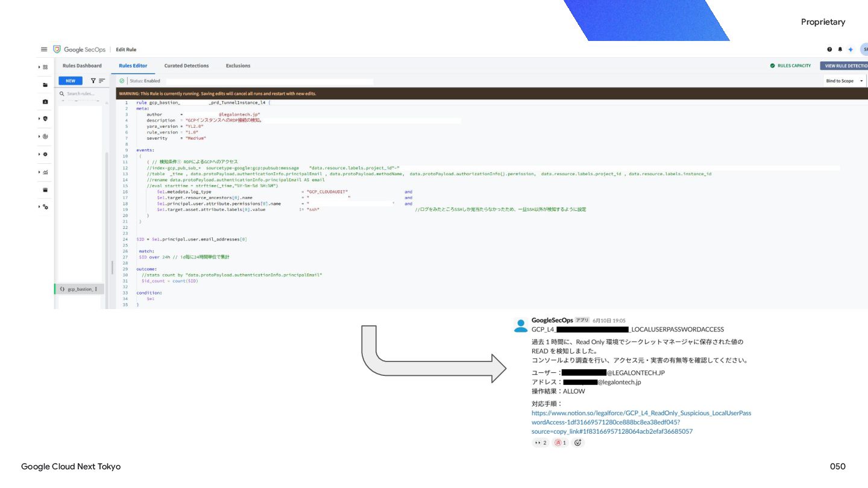Expand the dashboards sidebar item arrow

tap(39, 67)
